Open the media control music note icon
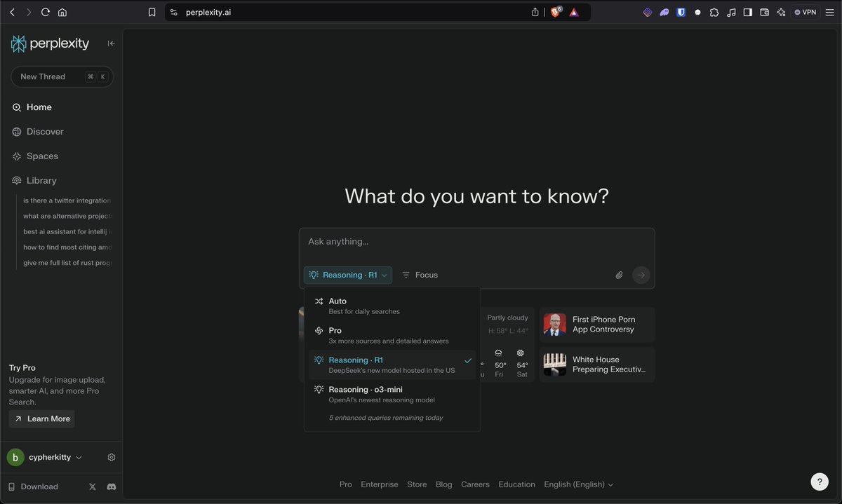Image resolution: width=842 pixels, height=504 pixels. pos(731,12)
